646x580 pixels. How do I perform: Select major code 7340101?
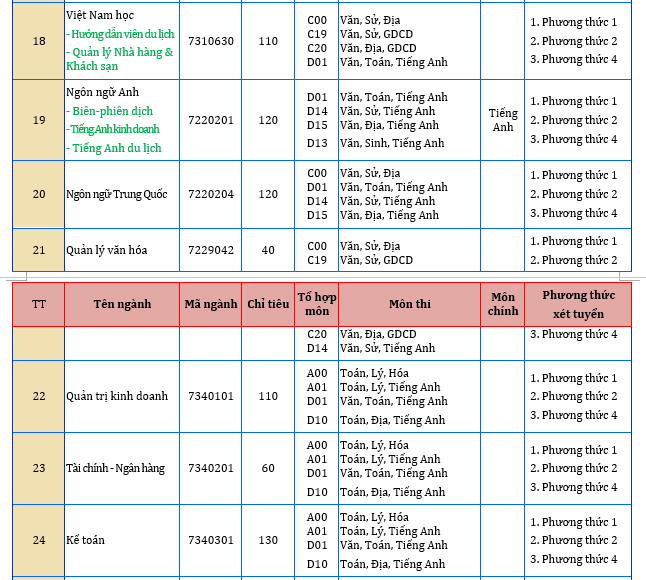coord(211,396)
